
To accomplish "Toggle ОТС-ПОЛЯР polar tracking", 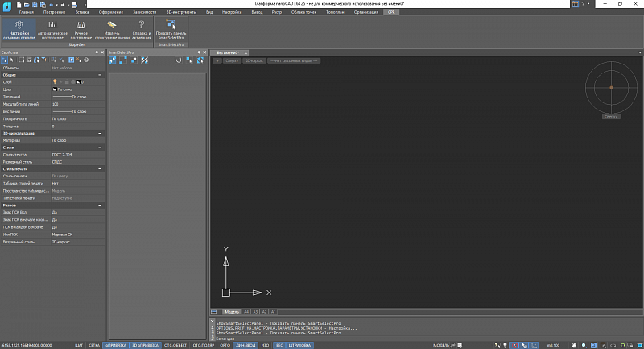I will pos(204,345).
